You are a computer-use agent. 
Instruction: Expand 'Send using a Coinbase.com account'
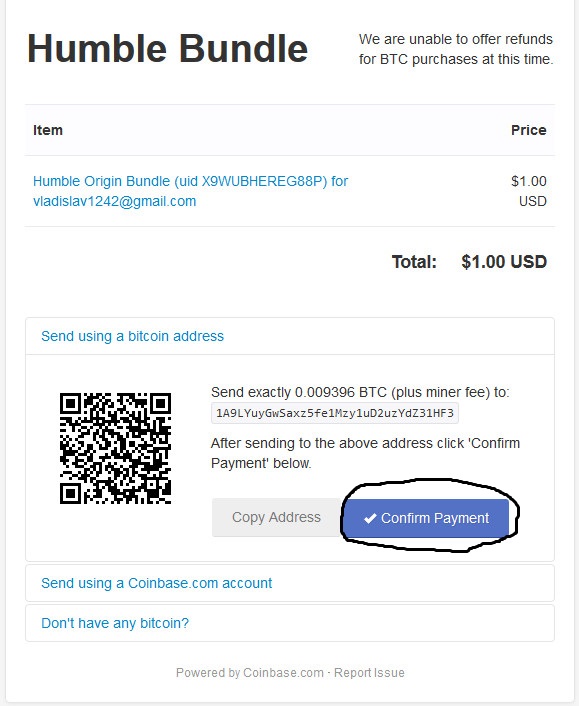pyautogui.click(x=156, y=583)
